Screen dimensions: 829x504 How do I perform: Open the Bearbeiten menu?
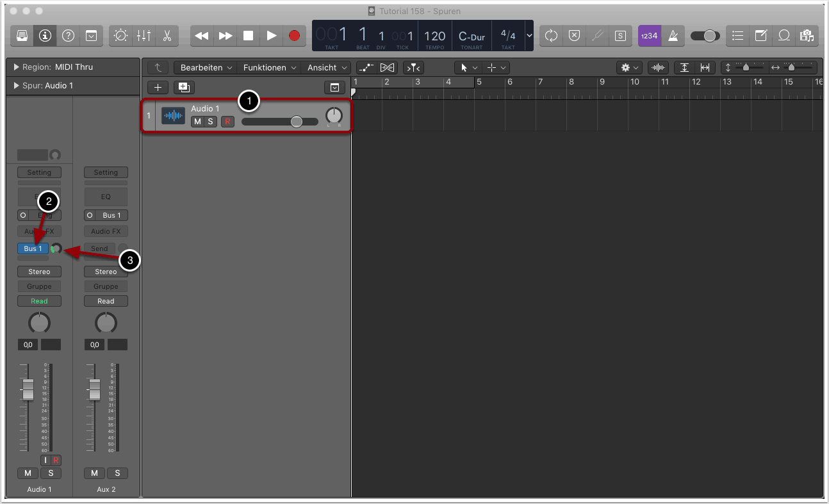click(x=205, y=67)
